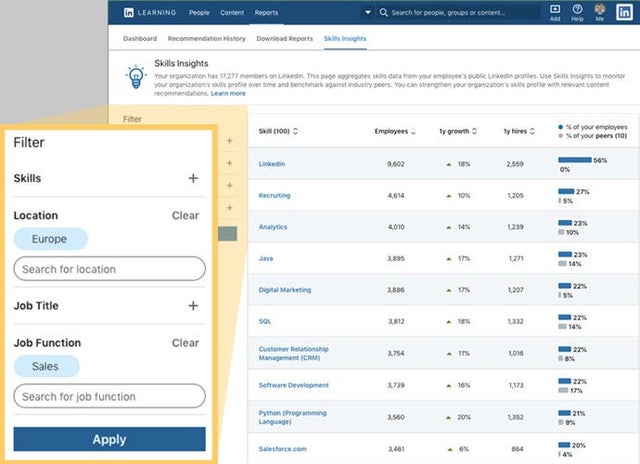Switch to Recommendation History tab
Image resolution: width=640 pixels, height=464 pixels.
coord(207,38)
